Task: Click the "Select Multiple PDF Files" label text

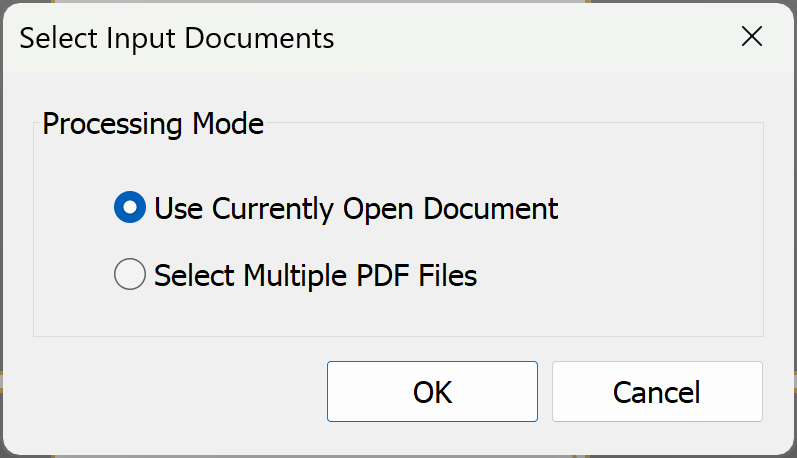Action: click(315, 274)
